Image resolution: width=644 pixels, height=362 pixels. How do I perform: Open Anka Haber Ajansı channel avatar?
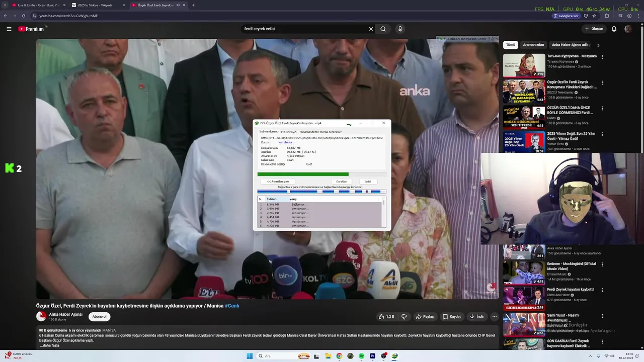tap(41, 316)
